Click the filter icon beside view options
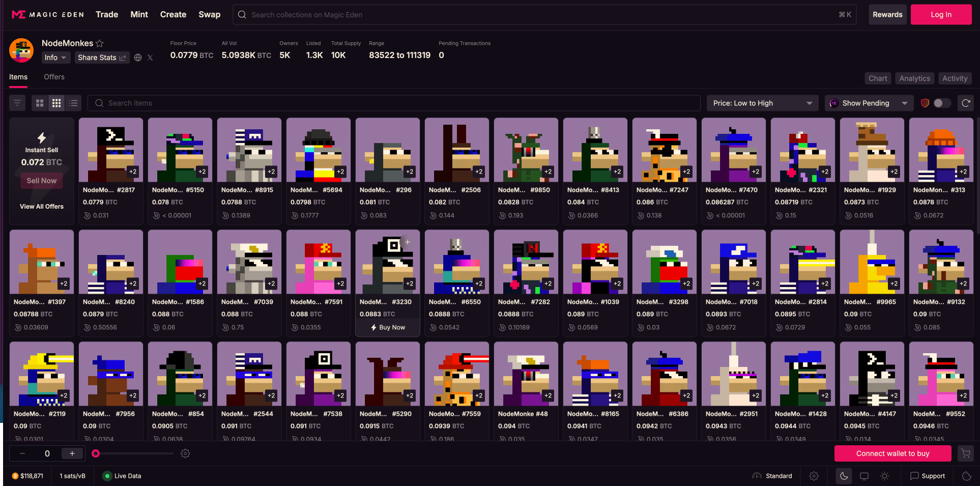The image size is (980, 486). [17, 103]
